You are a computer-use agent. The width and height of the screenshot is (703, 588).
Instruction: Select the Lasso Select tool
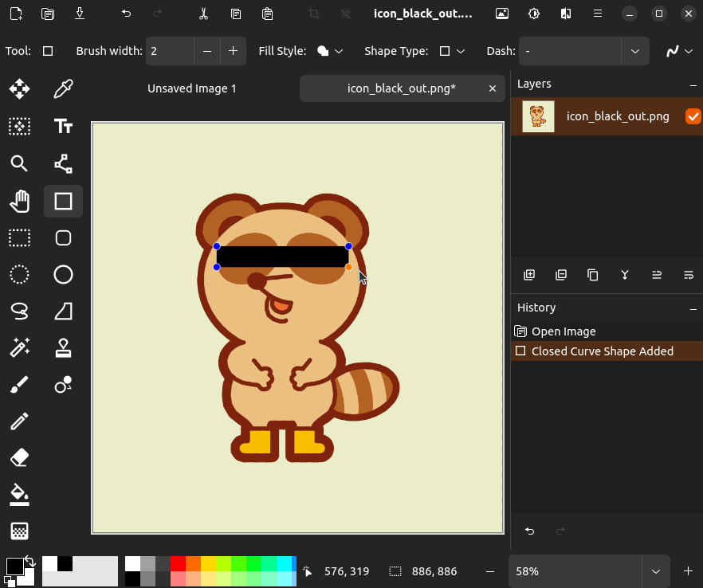(19, 311)
